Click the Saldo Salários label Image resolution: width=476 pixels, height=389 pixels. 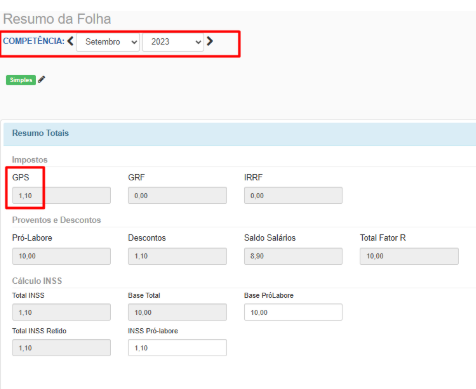point(270,238)
